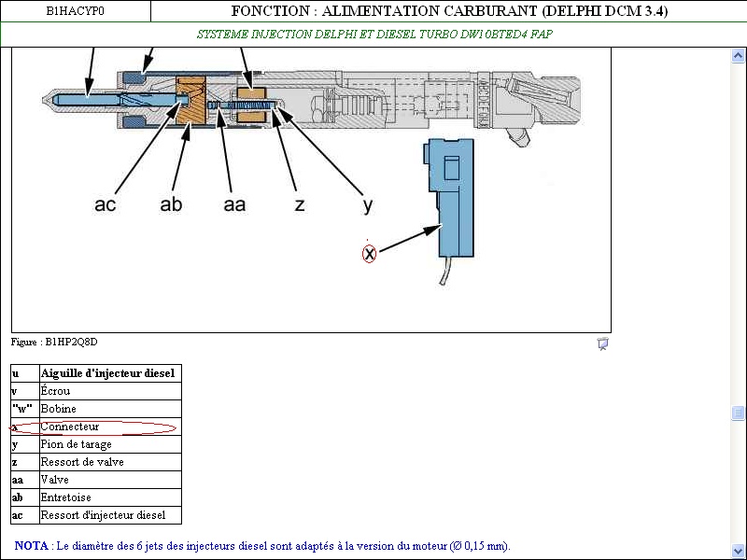The width and height of the screenshot is (747, 560).
Task: Click the 'u' key cell in the table
Action: 25,373
